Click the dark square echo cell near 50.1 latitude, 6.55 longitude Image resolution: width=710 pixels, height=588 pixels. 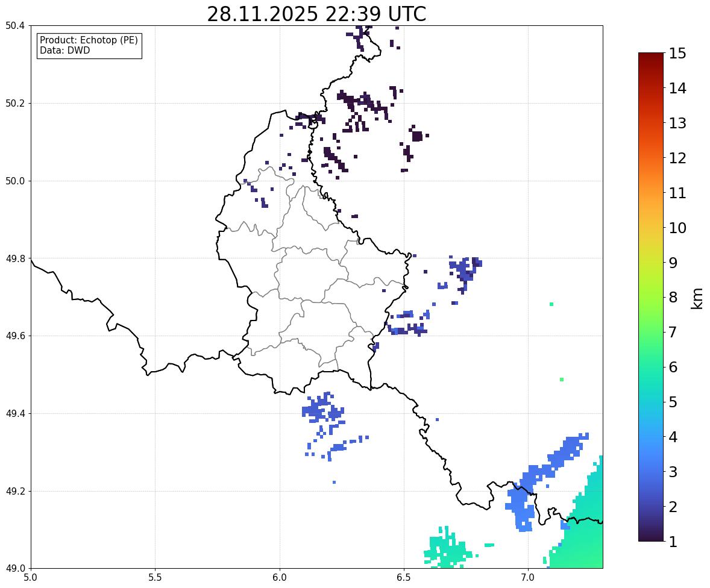(417, 136)
